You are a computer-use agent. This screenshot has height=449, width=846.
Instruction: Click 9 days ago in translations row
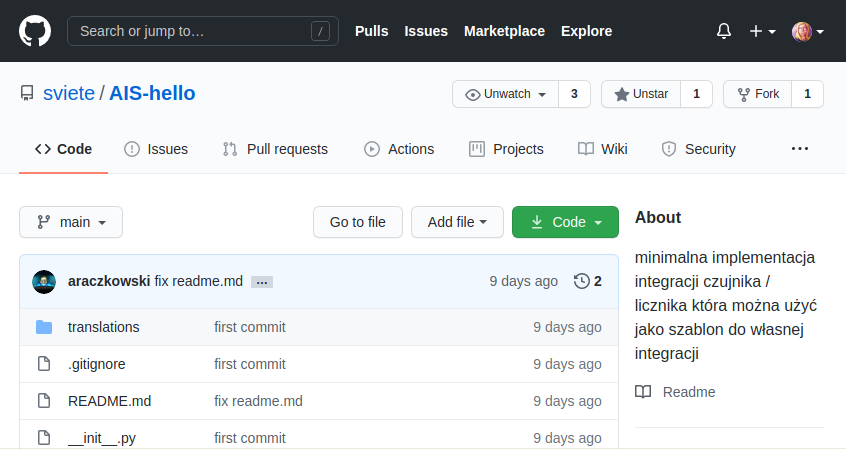pyautogui.click(x=568, y=327)
